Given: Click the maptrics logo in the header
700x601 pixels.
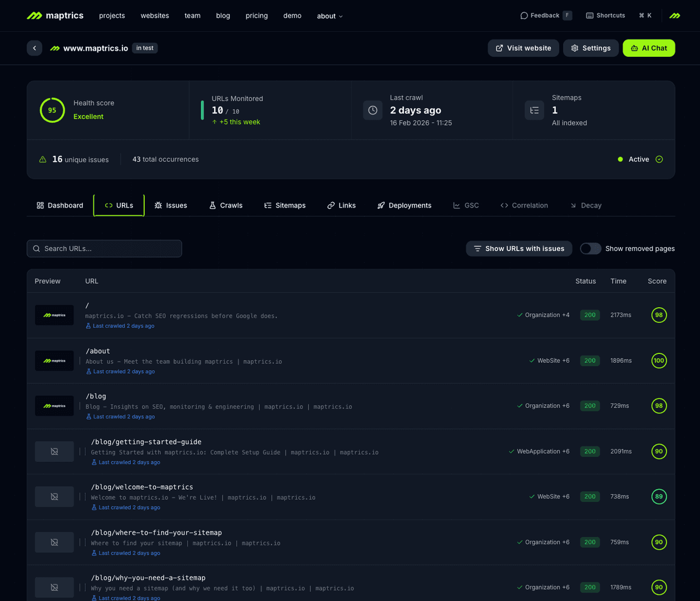Looking at the screenshot, I should click(55, 16).
